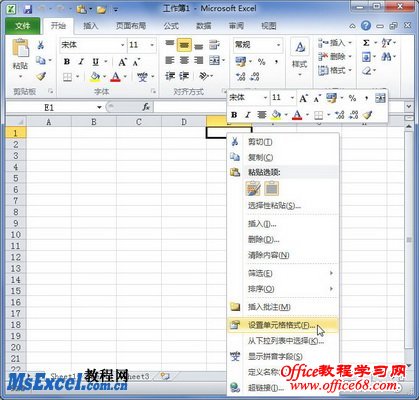Viewport: 419px width, 400px height.
Task: Switch to the 页面布局 ribbon tab
Action: (131, 26)
